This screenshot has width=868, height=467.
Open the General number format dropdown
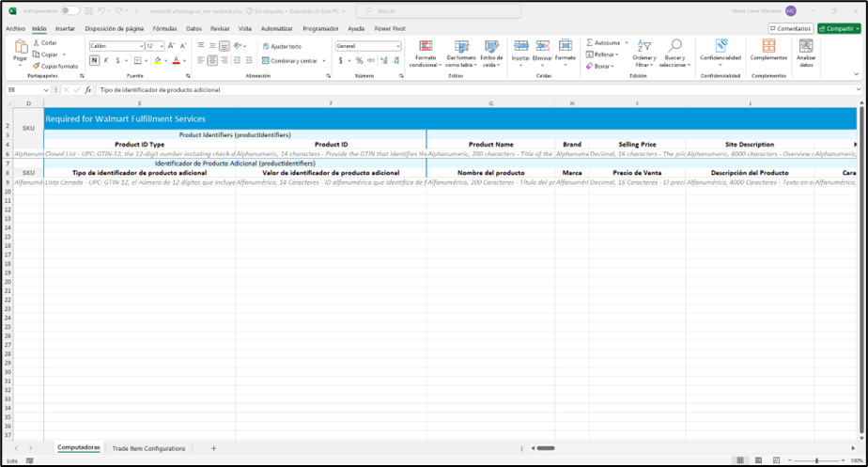(398, 46)
